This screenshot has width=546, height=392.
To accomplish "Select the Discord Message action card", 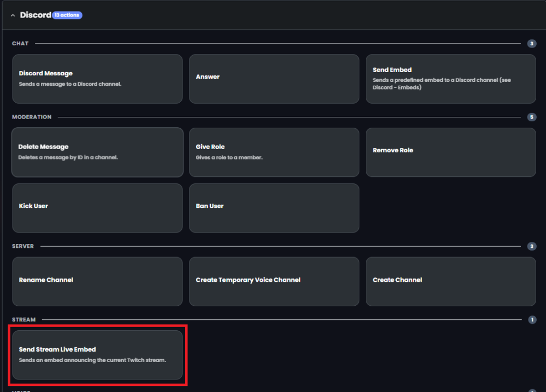I will (x=98, y=79).
